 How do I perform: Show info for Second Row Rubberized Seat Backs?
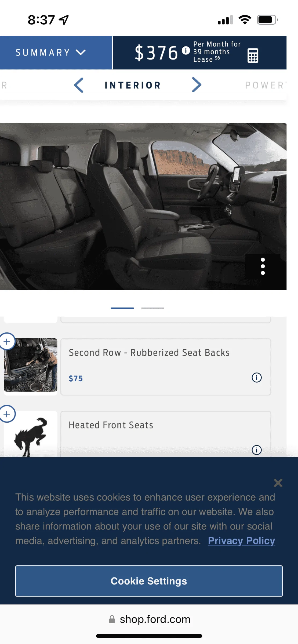(257, 378)
